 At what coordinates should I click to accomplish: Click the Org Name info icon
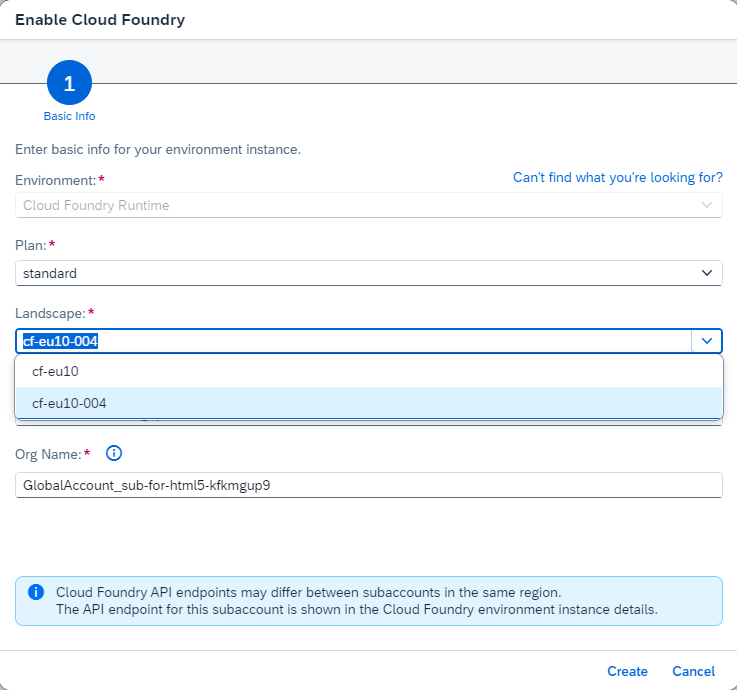click(114, 454)
